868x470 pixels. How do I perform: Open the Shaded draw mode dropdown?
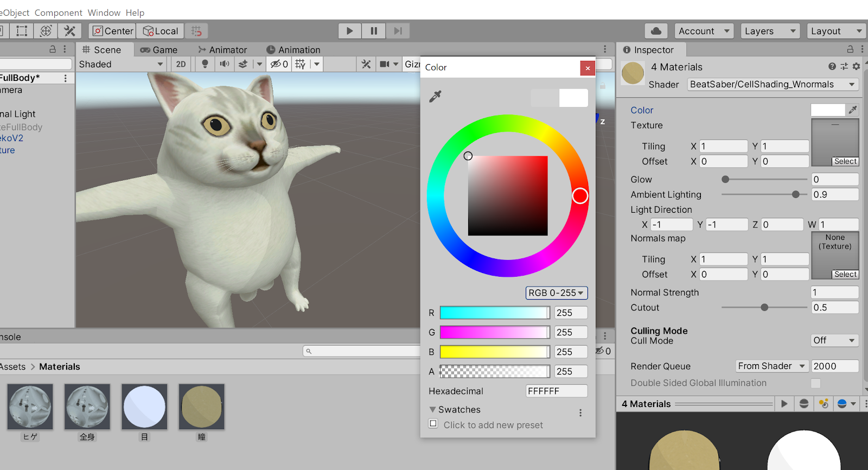pyautogui.click(x=121, y=64)
